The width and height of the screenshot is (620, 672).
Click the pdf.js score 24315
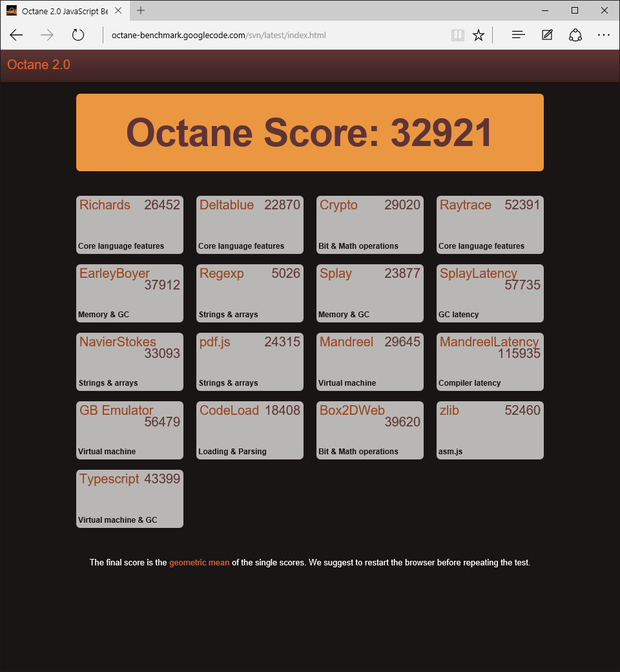tap(282, 342)
